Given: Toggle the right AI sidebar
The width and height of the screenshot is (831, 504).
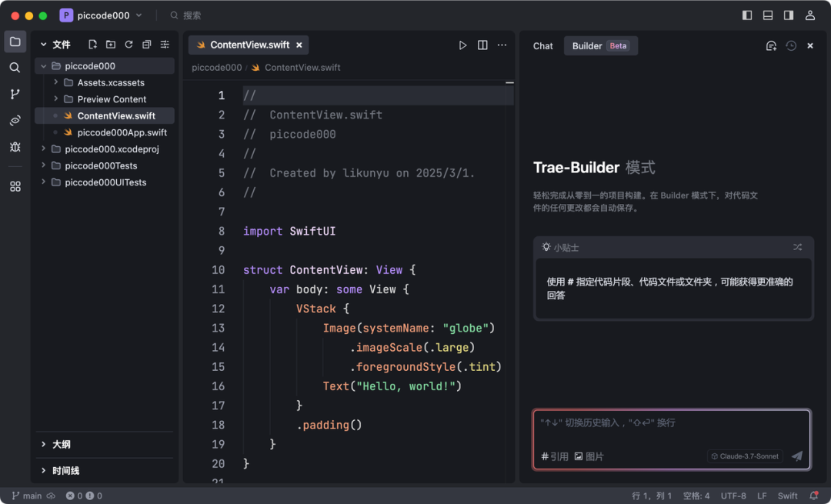Looking at the screenshot, I should point(789,15).
